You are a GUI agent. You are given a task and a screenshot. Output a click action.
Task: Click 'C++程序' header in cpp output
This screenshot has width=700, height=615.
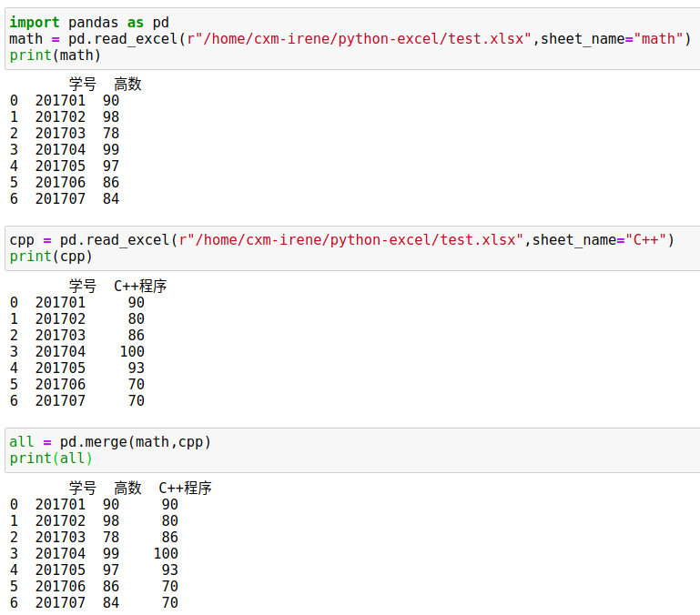[140, 286]
